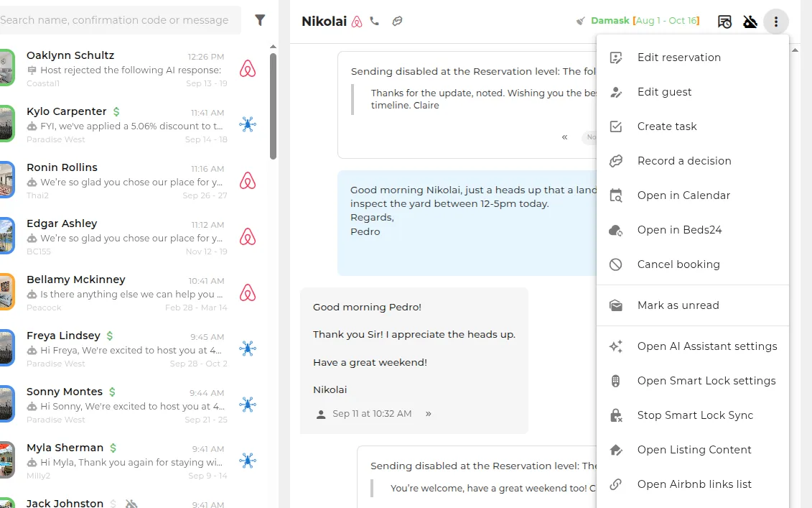Click Airbnb icon on Edgar Ashley row

(248, 236)
